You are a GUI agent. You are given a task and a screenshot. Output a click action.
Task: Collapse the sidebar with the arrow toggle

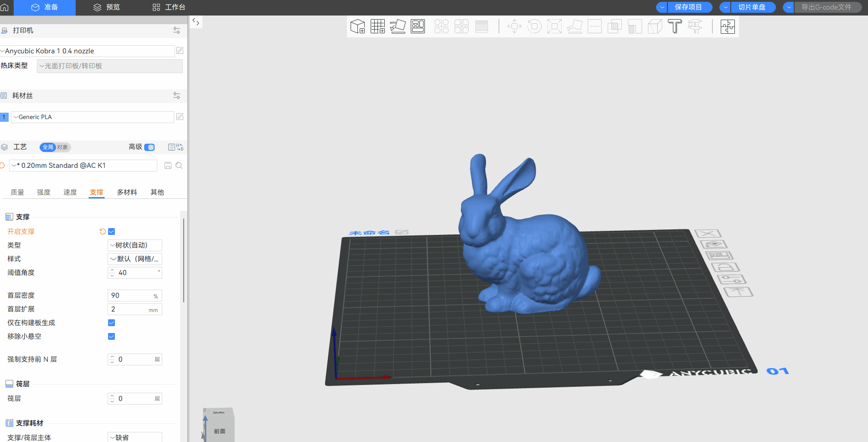click(196, 21)
